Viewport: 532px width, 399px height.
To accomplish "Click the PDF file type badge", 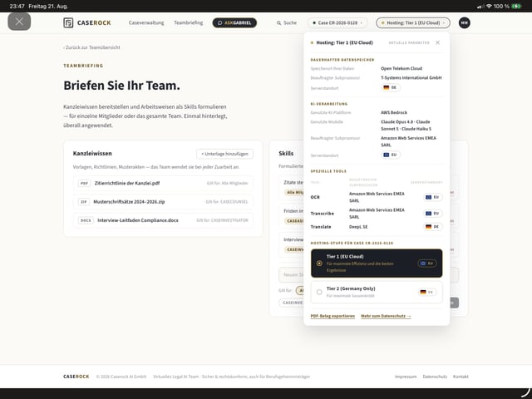I will click(x=84, y=183).
